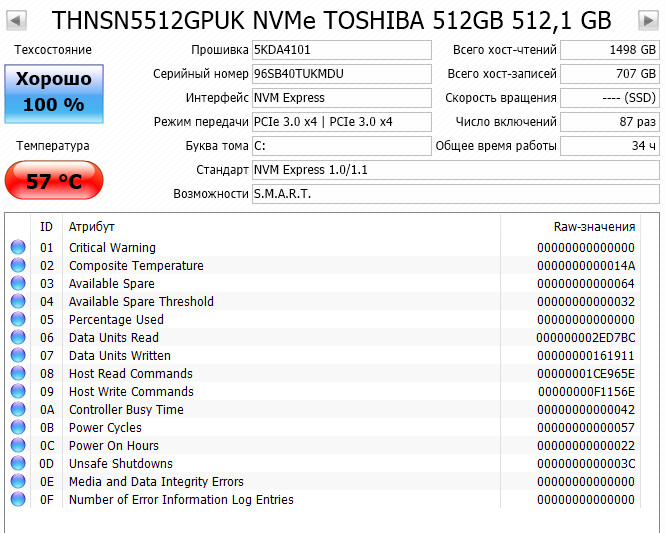Click power on hours value 34 ч
666x533 pixels.
click(610, 146)
